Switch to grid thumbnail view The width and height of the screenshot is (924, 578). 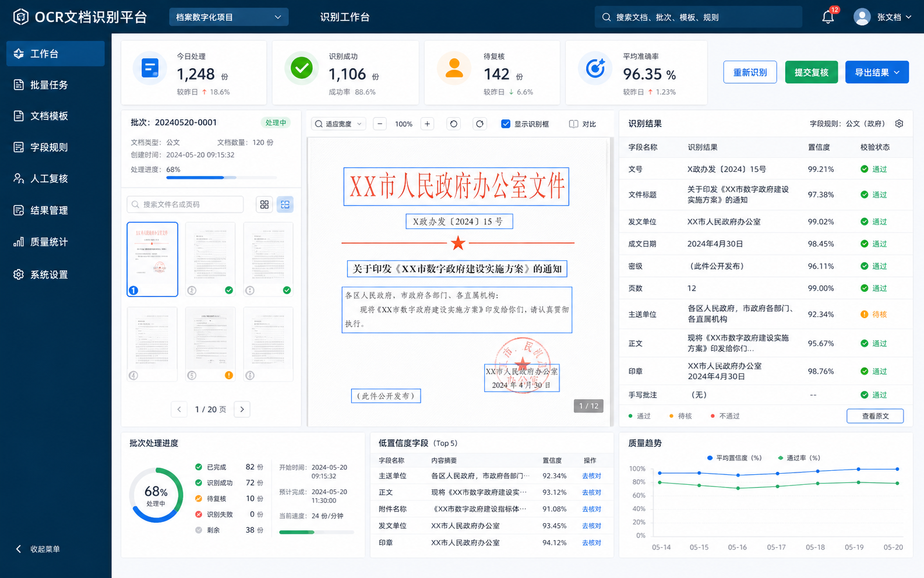264,205
